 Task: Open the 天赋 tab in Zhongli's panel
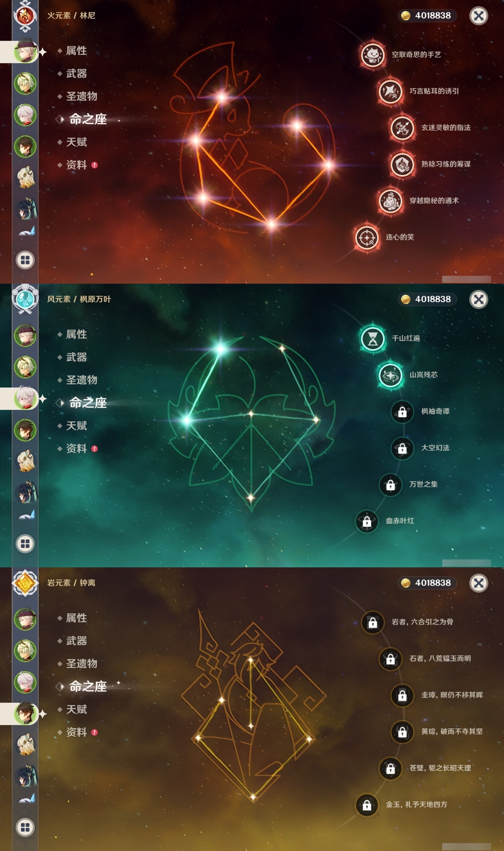[76, 710]
